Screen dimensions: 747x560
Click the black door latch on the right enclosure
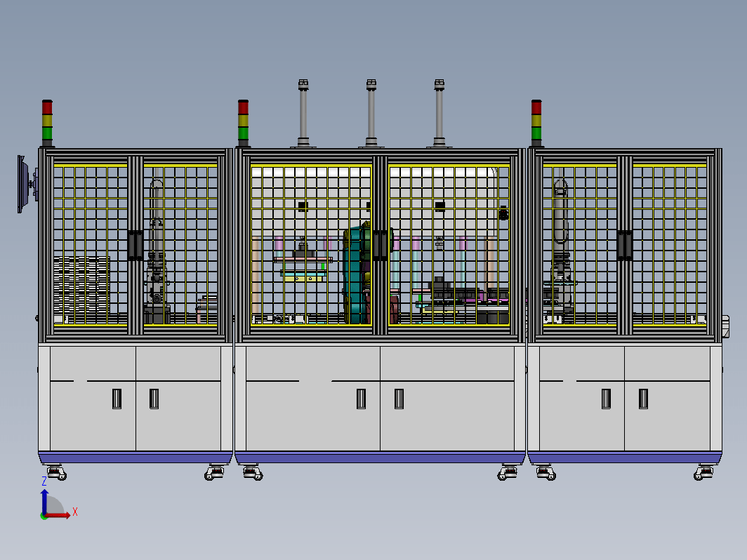(x=625, y=245)
